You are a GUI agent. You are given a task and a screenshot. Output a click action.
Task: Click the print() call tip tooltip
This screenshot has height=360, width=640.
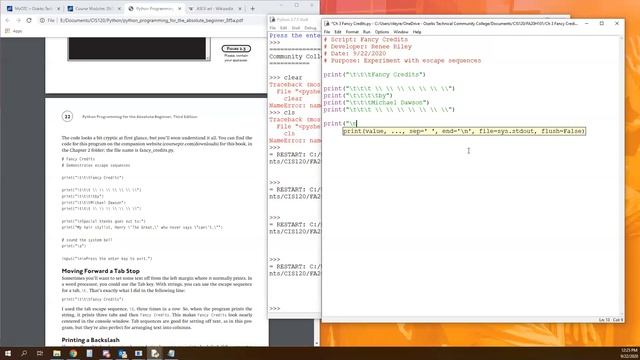click(464, 131)
